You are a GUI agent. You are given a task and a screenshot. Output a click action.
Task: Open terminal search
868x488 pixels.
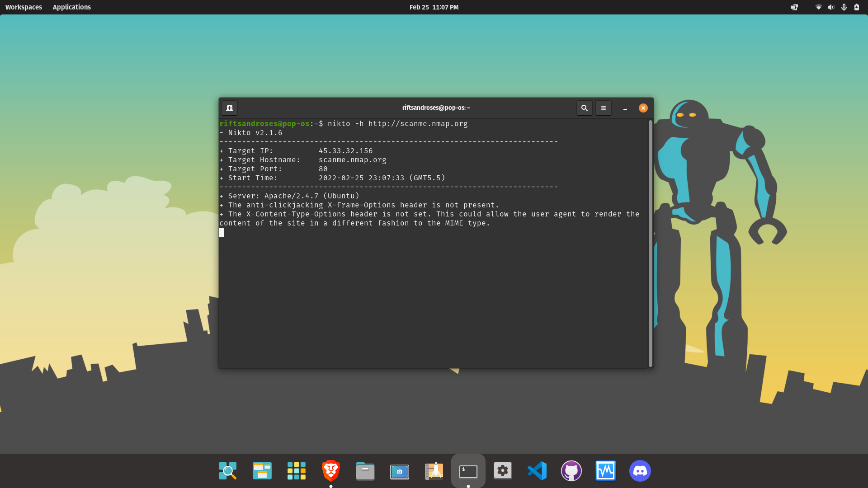click(x=585, y=108)
